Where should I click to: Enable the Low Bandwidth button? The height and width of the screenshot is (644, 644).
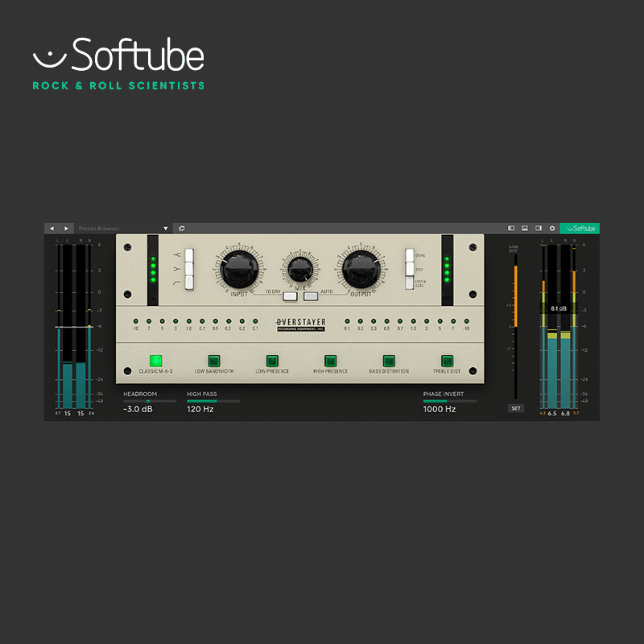214,361
